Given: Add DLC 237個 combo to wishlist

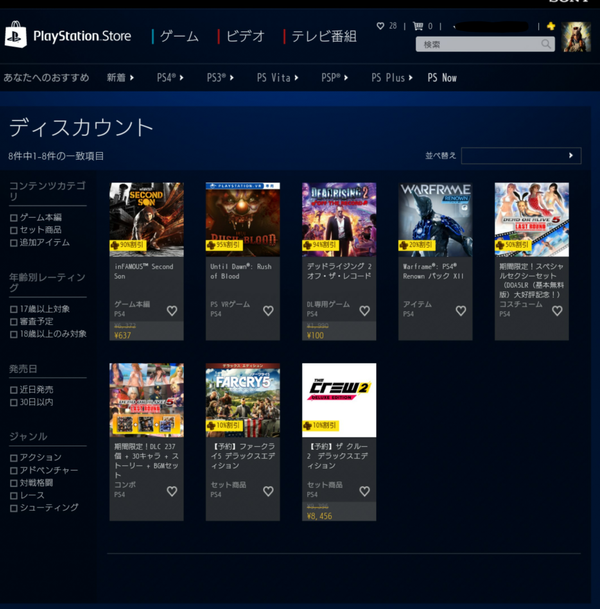Looking at the screenshot, I should (x=172, y=491).
